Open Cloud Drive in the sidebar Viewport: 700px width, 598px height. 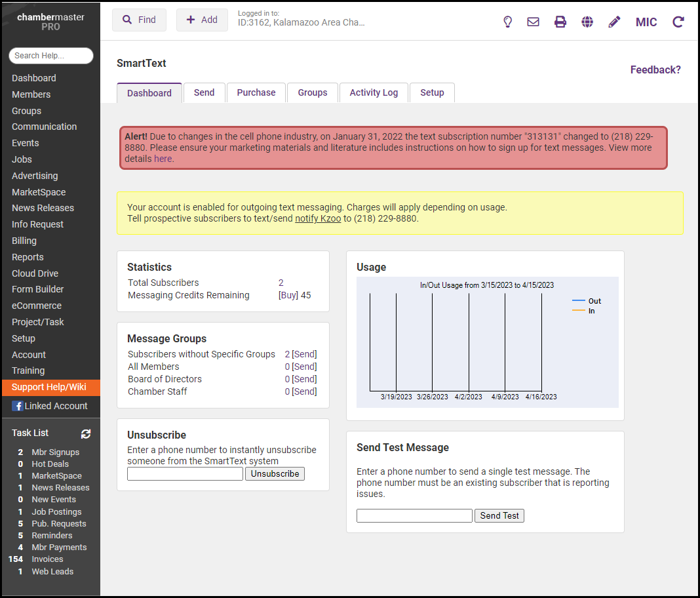pos(35,273)
